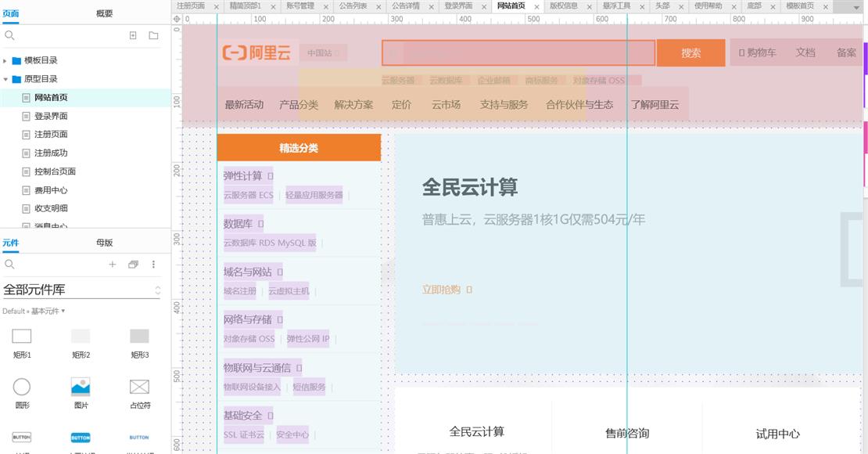868x454 pixels.
Task: Select the 登录界面 page in the tree
Action: click(x=51, y=117)
